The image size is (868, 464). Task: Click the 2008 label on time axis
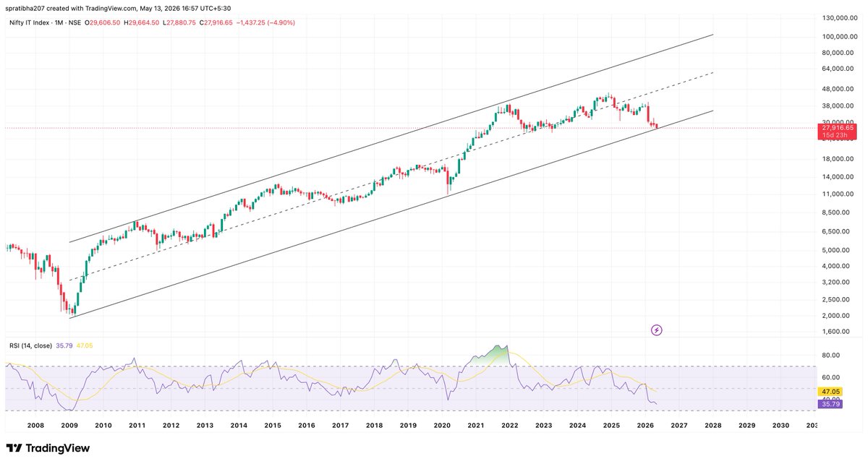pyautogui.click(x=35, y=426)
